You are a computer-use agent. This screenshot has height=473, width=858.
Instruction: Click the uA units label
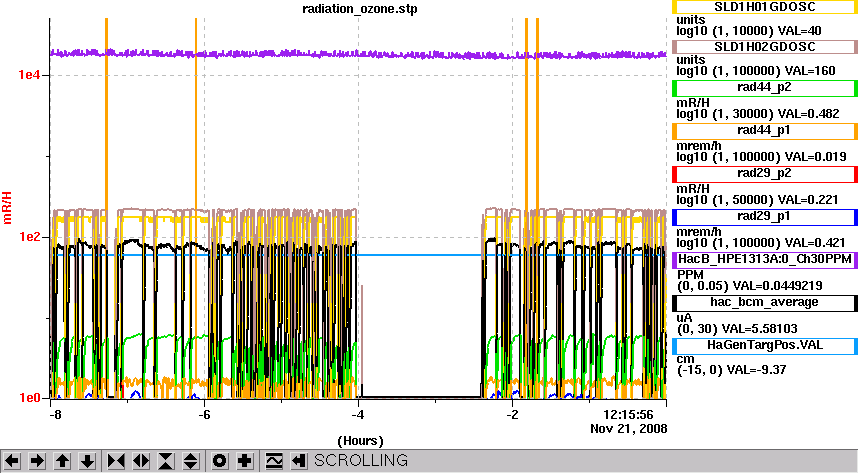685,318
